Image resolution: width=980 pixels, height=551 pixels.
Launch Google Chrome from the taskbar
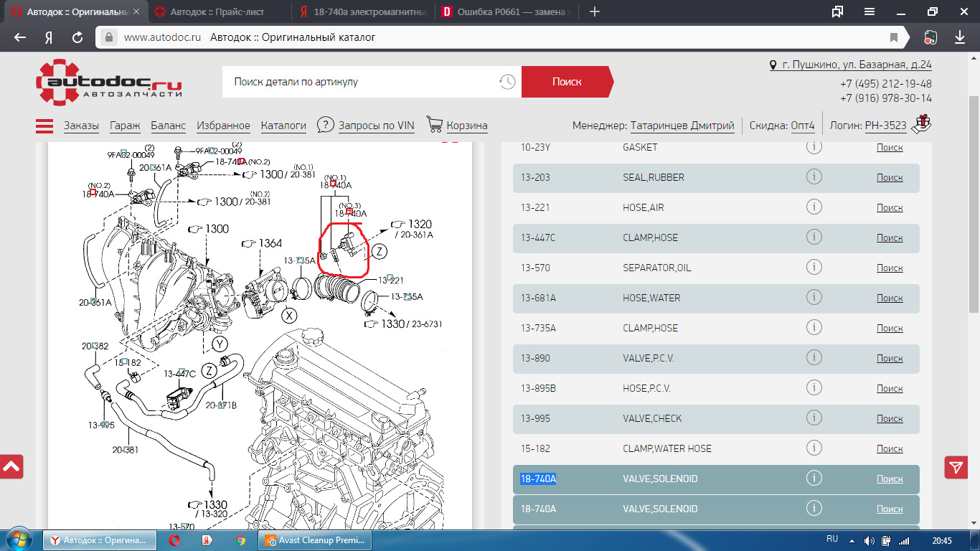[241, 540]
